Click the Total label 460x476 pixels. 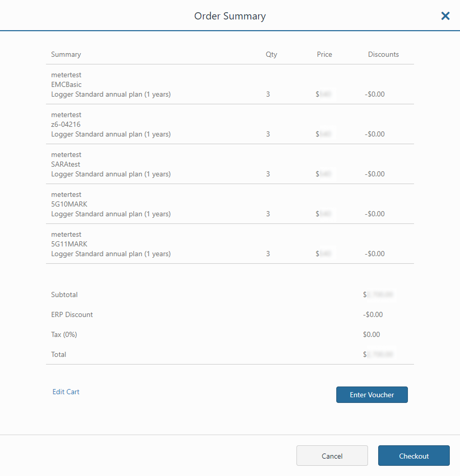(59, 354)
